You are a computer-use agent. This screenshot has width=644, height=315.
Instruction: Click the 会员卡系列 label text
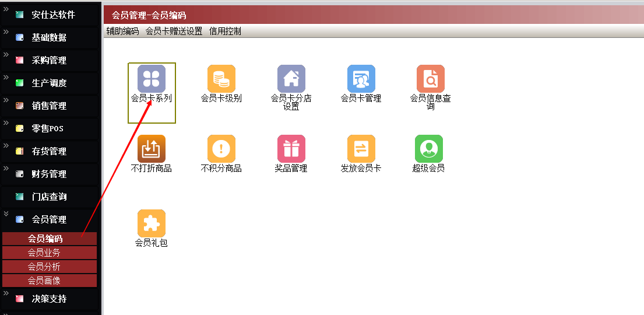[151, 98]
